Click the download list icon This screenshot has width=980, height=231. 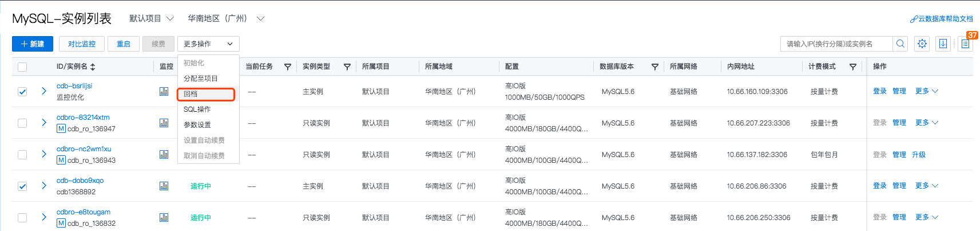click(943, 44)
